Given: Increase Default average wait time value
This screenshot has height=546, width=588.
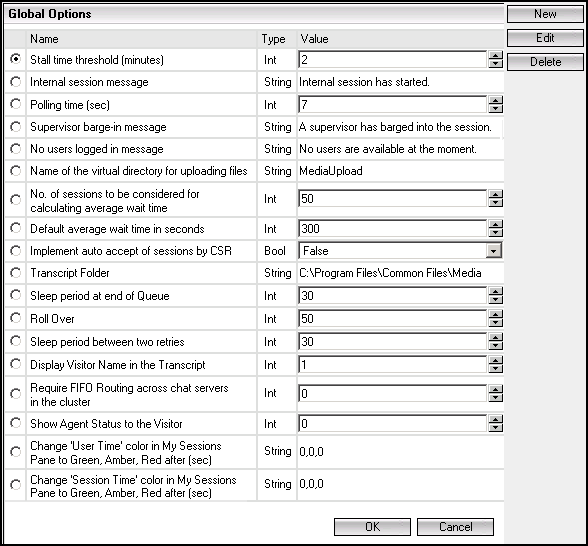Looking at the screenshot, I should point(495,225).
